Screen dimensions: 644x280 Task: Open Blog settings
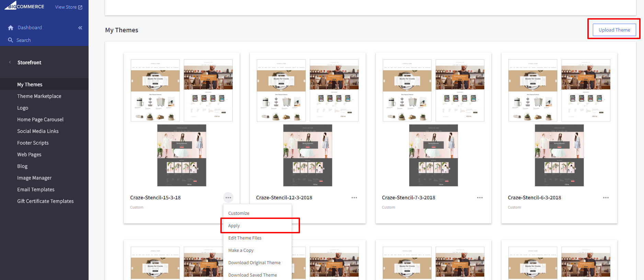click(x=22, y=166)
